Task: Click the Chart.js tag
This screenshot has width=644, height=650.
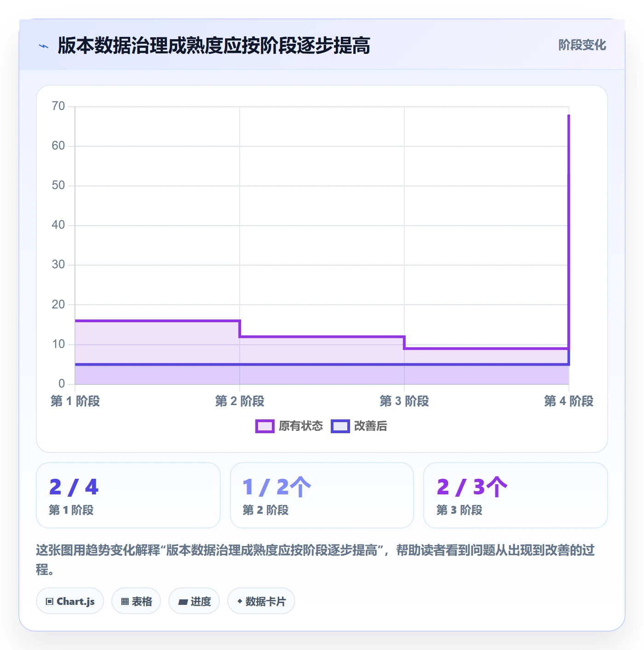Action: (x=70, y=601)
